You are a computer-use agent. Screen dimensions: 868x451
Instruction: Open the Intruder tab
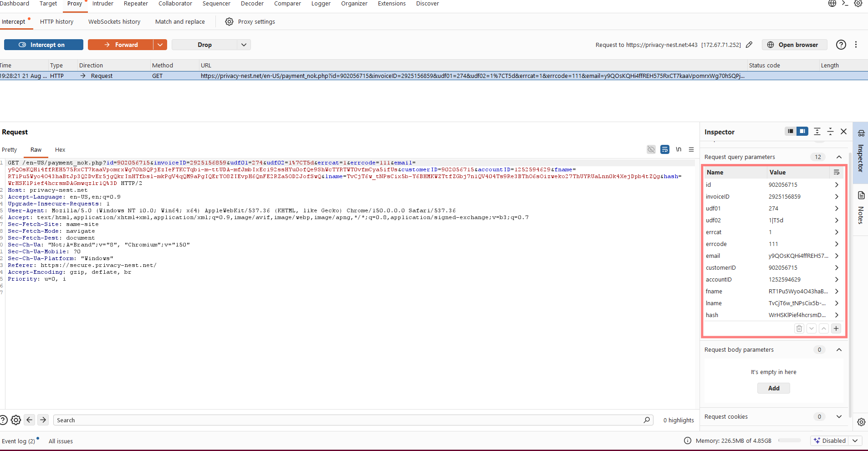click(x=103, y=4)
